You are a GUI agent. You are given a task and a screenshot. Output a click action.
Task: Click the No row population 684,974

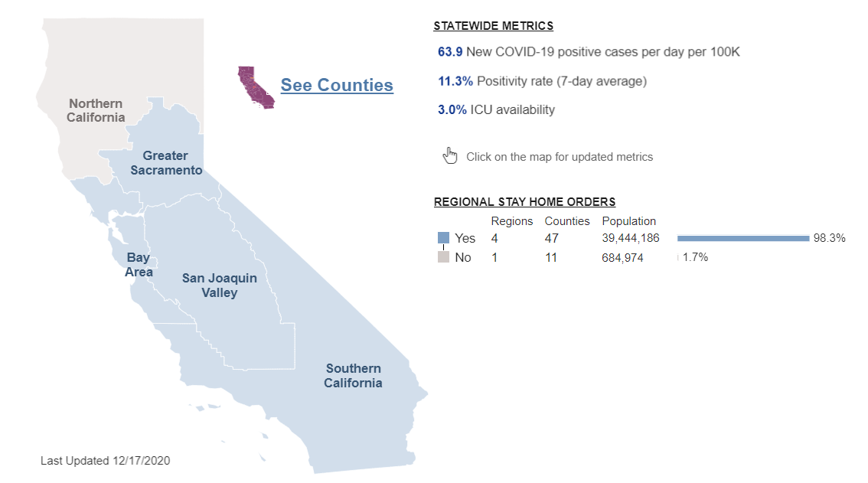(622, 258)
